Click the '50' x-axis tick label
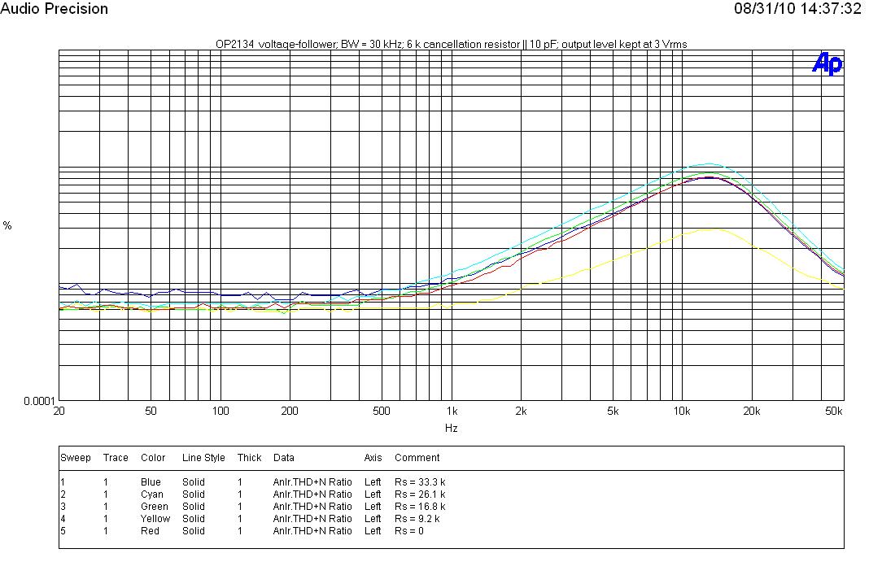 coord(151,411)
